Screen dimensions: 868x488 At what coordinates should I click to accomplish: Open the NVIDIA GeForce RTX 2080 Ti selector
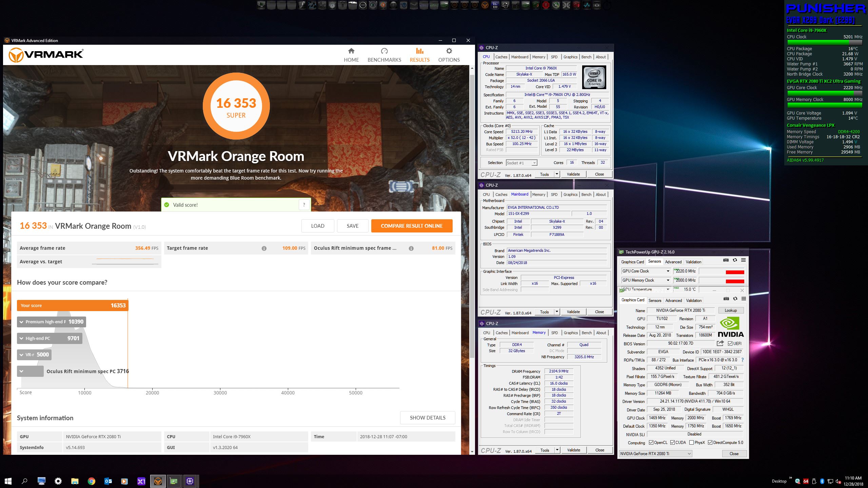coord(655,454)
